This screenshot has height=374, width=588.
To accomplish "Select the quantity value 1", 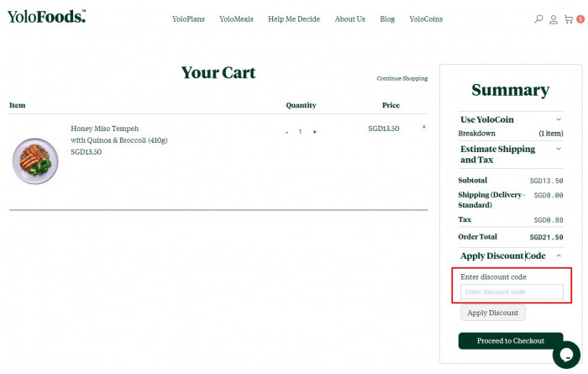I will 300,132.
